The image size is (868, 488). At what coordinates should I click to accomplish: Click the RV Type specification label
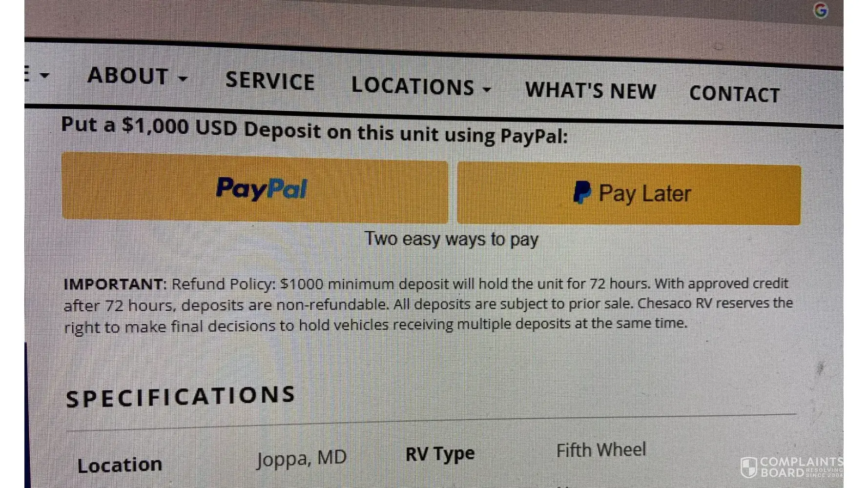click(440, 454)
